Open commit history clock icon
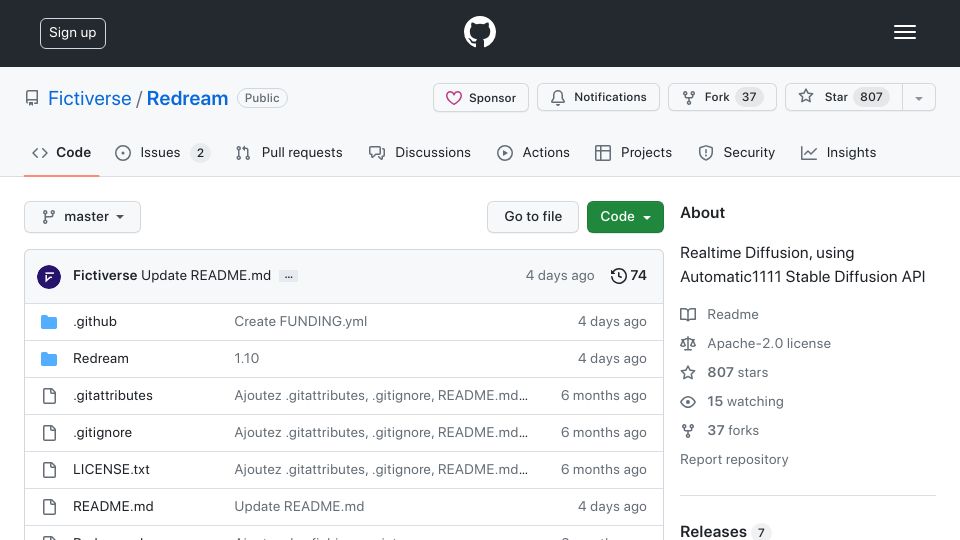 [618, 276]
